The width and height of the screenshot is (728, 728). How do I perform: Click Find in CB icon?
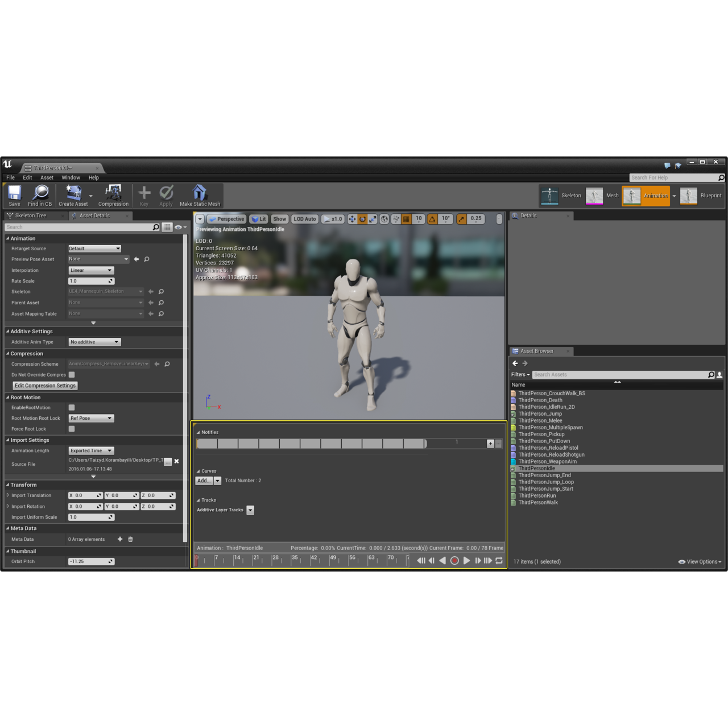tap(40, 195)
